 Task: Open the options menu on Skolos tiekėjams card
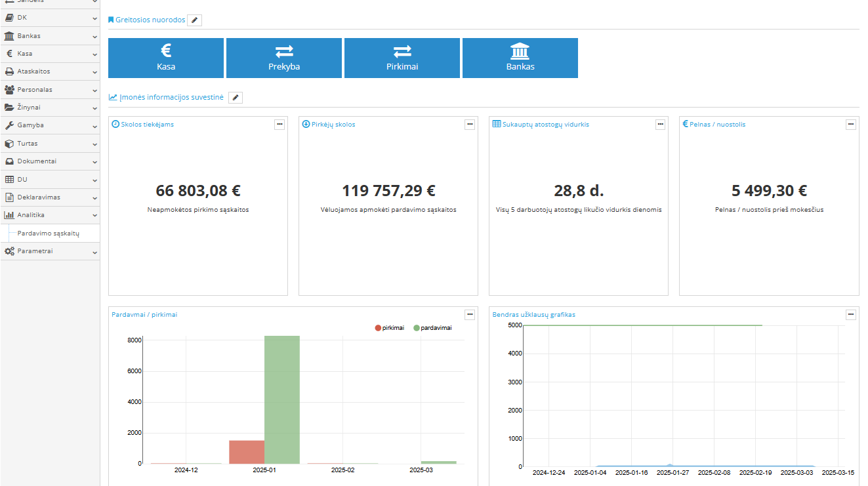tap(279, 125)
